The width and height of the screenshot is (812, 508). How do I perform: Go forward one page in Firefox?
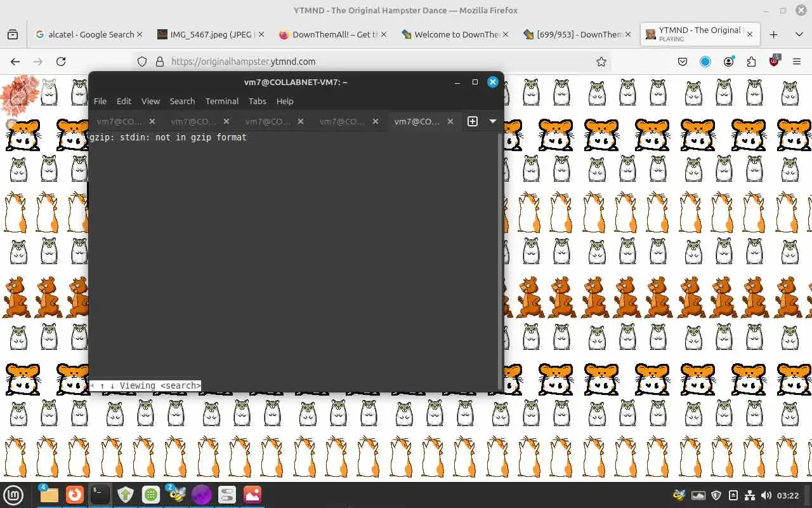pos(38,62)
